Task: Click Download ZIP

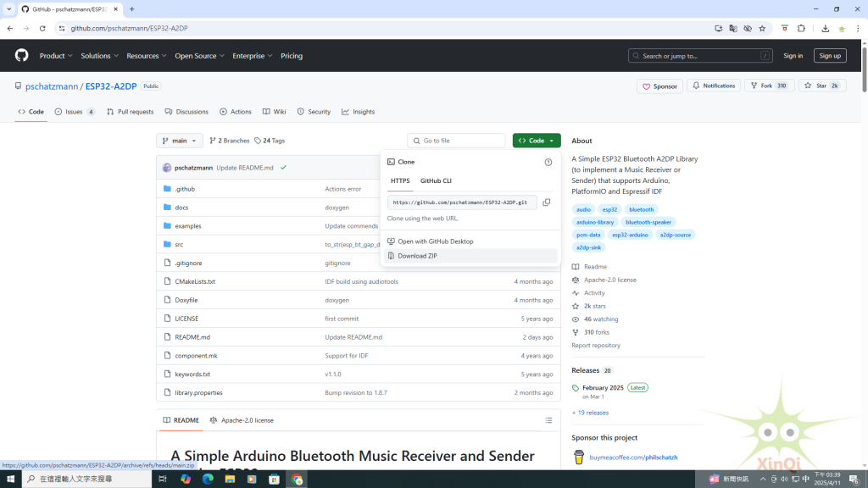Action: pyautogui.click(x=470, y=256)
